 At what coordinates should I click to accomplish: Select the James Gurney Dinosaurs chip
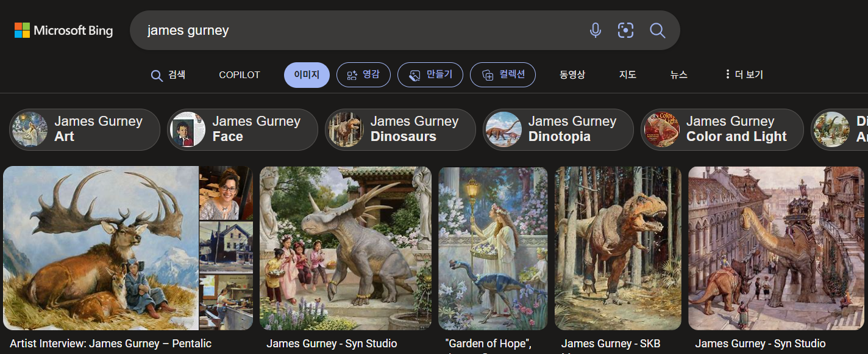400,129
